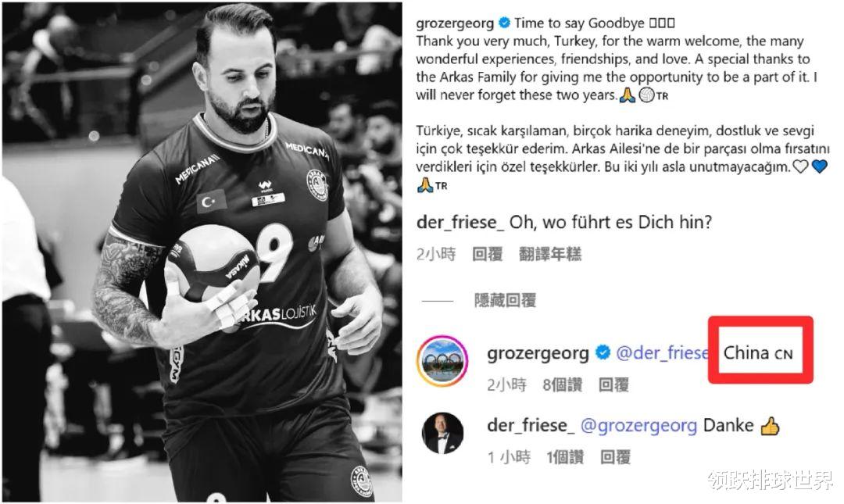The width and height of the screenshot is (844, 504).
Task: Open the @der_friese mention link
Action: click(662, 352)
